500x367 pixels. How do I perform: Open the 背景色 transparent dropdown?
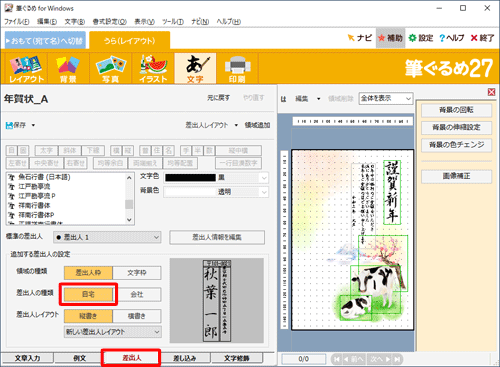[264, 192]
